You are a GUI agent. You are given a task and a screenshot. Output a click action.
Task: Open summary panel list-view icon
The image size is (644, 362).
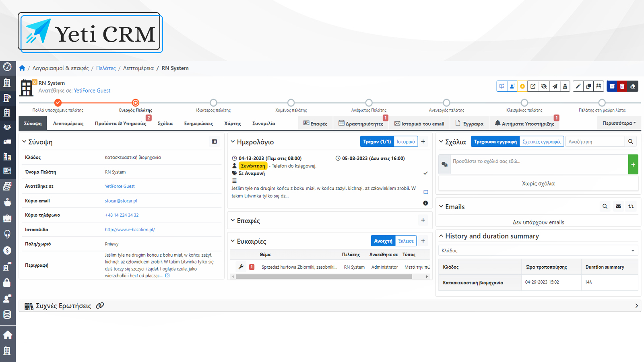(x=215, y=142)
